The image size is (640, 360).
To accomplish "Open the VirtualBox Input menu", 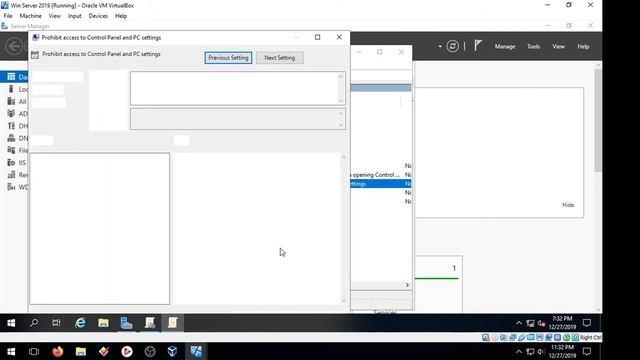I will pyautogui.click(x=74, y=16).
